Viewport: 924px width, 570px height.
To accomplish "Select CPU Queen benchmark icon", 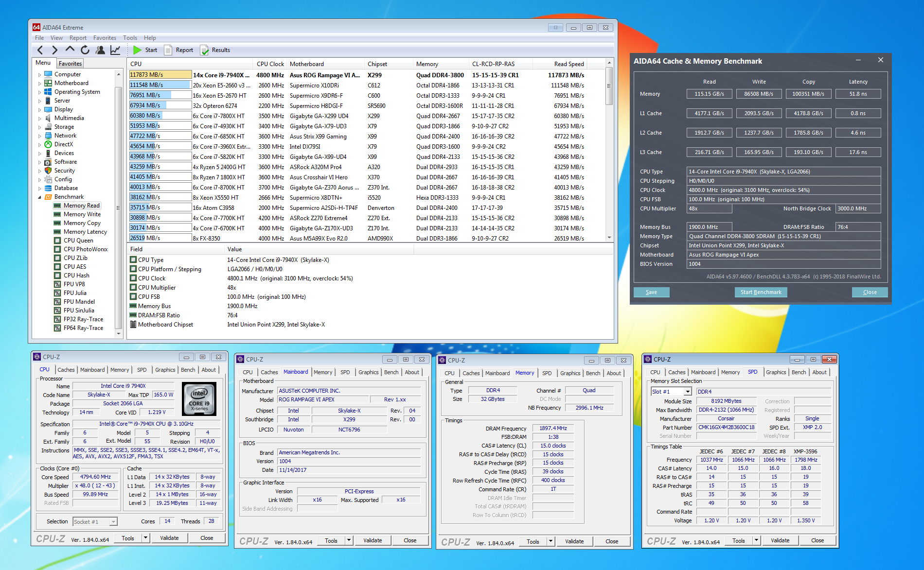I will [57, 241].
